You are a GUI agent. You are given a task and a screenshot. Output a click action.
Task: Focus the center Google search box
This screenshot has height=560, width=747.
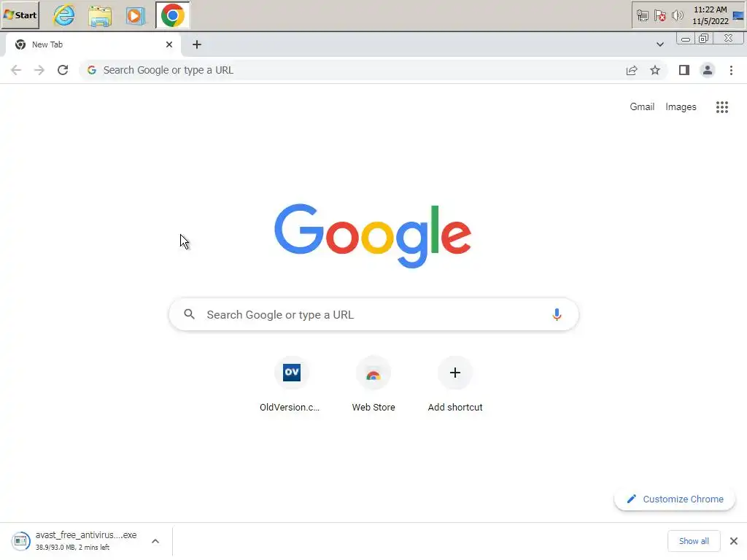pyautogui.click(x=373, y=314)
